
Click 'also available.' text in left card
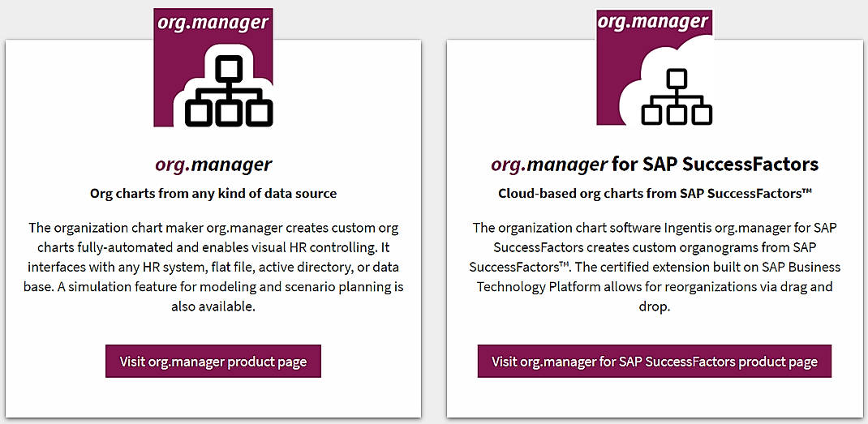click(x=213, y=307)
